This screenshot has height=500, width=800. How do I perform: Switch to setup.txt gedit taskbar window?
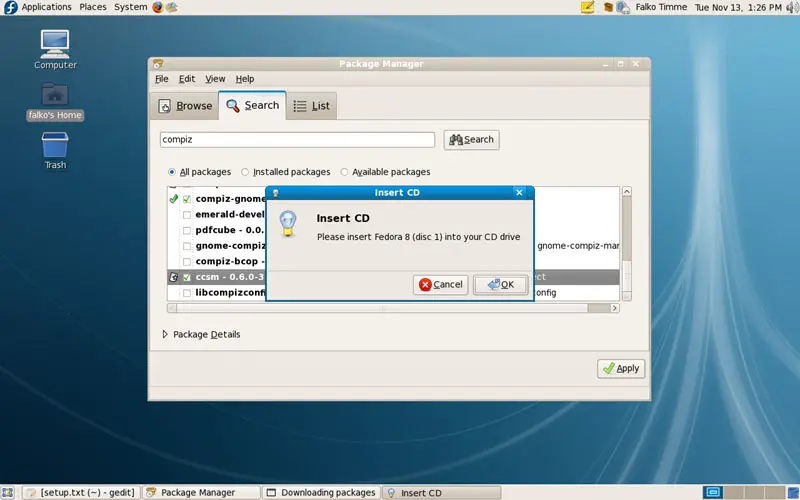[81, 492]
